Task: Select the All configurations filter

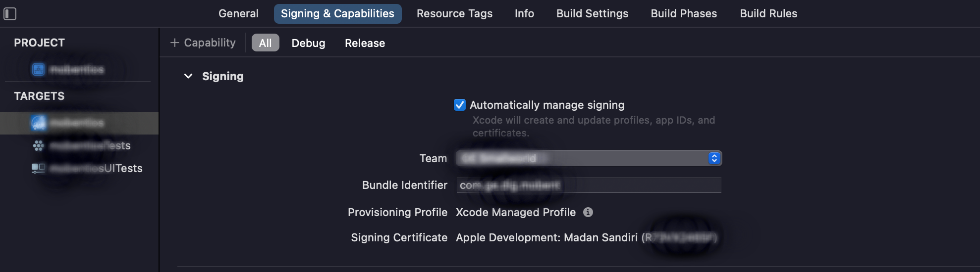Action: click(265, 43)
